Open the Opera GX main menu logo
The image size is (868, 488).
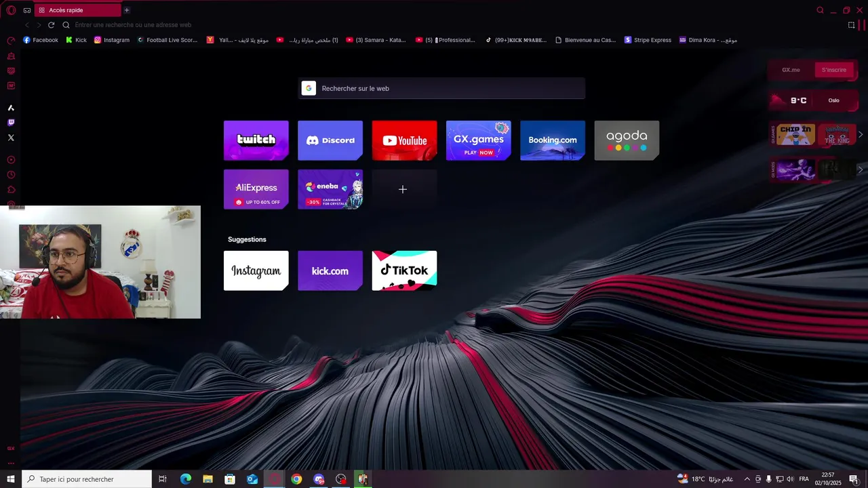click(x=11, y=10)
